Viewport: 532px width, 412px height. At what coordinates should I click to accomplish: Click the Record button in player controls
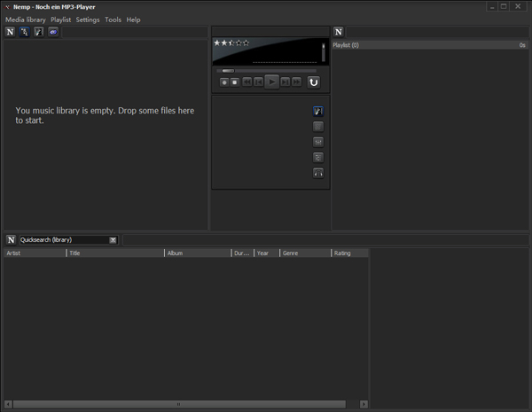click(x=224, y=82)
